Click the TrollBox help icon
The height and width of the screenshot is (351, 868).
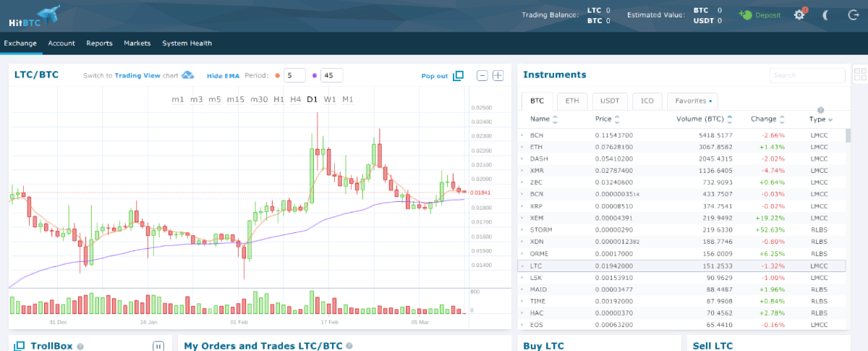[80, 347]
